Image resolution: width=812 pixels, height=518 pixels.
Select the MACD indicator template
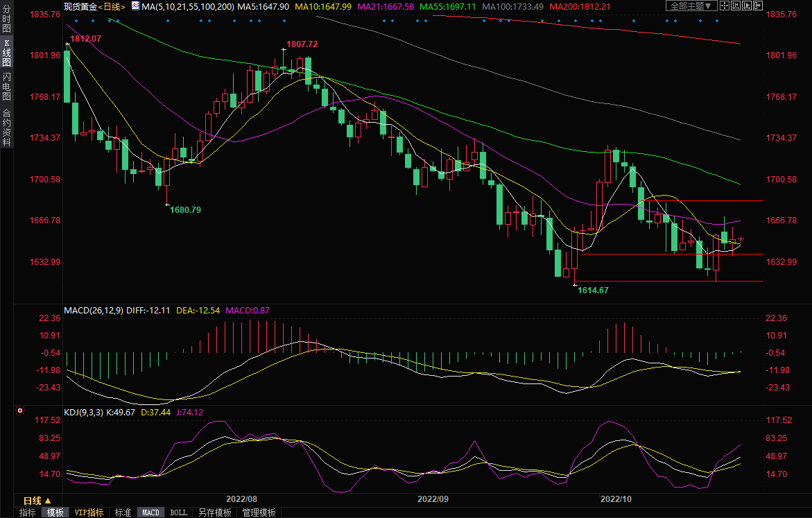[x=150, y=512]
